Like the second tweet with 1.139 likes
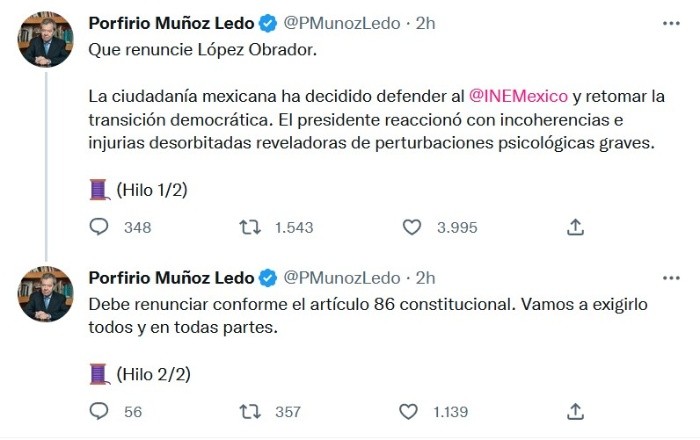This screenshot has height=440, width=700. tap(409, 411)
